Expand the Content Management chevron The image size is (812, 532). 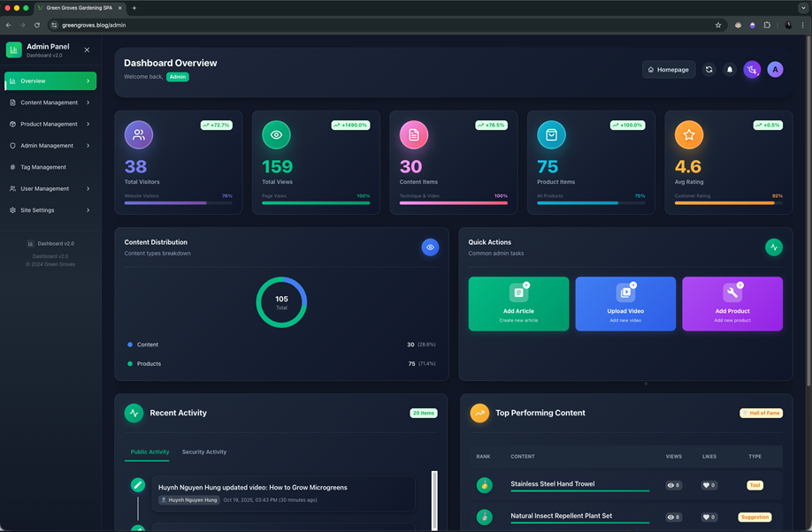coord(88,103)
